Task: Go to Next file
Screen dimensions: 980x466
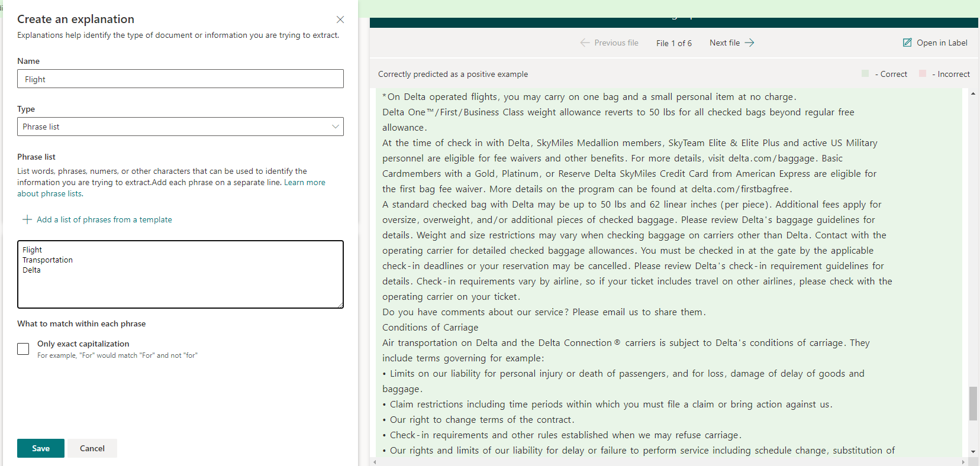Action: pos(725,43)
